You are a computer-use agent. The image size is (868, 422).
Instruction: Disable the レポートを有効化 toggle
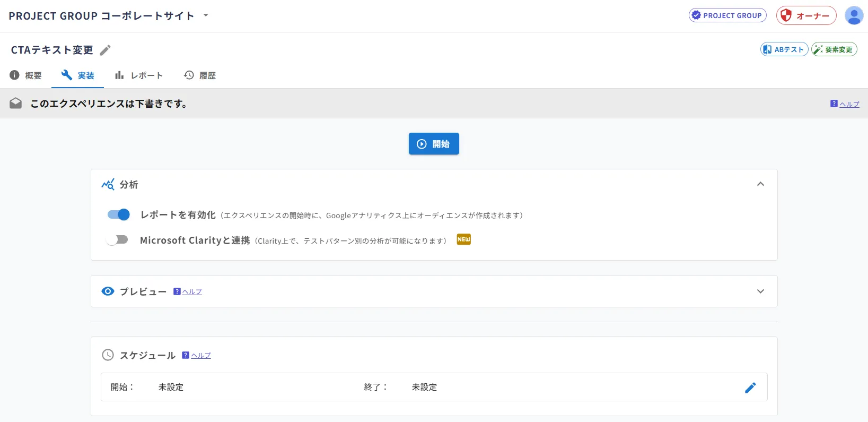click(x=118, y=214)
